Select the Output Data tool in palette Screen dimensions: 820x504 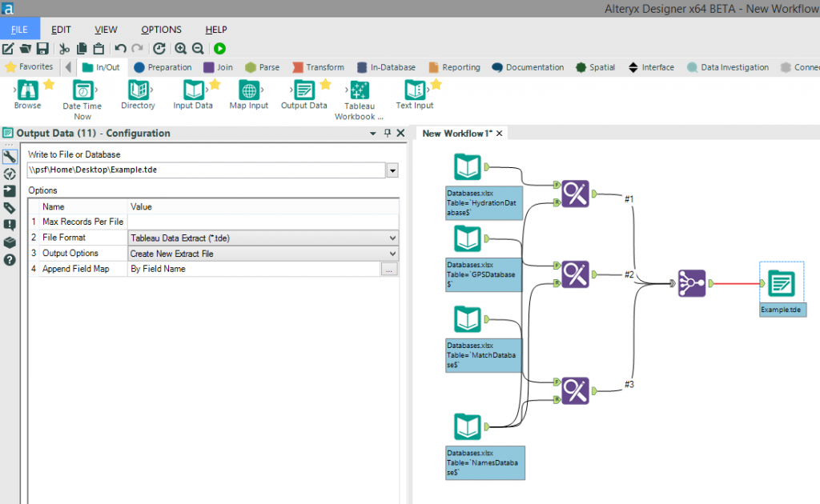(303, 94)
